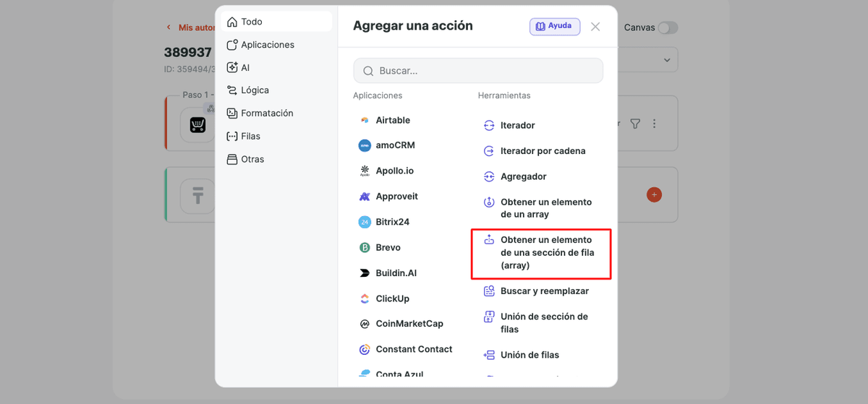Click Obtener un elemento de un array icon
Screen dimensions: 868x404
pos(489,202)
